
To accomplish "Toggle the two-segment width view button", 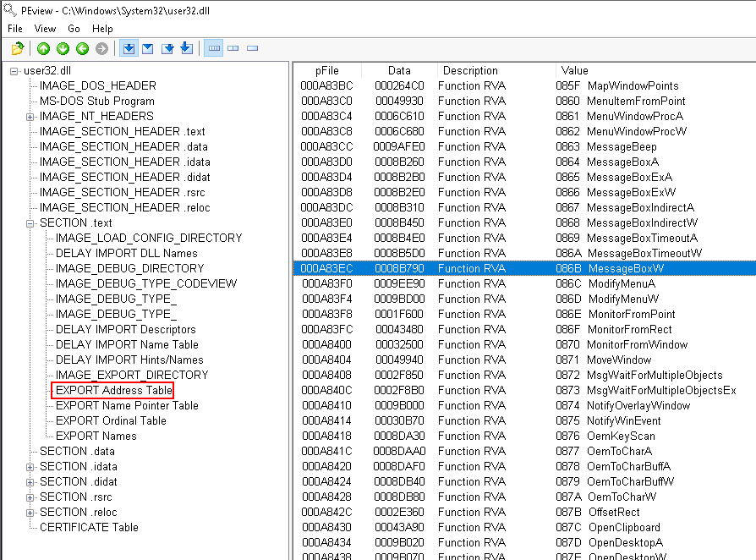I will coord(233,49).
